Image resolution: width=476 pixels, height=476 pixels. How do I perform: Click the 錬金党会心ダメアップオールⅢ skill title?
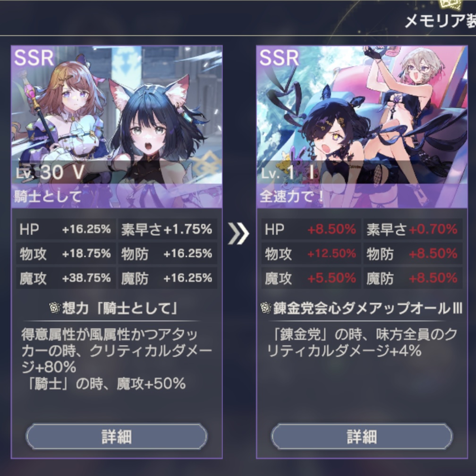[368, 308]
